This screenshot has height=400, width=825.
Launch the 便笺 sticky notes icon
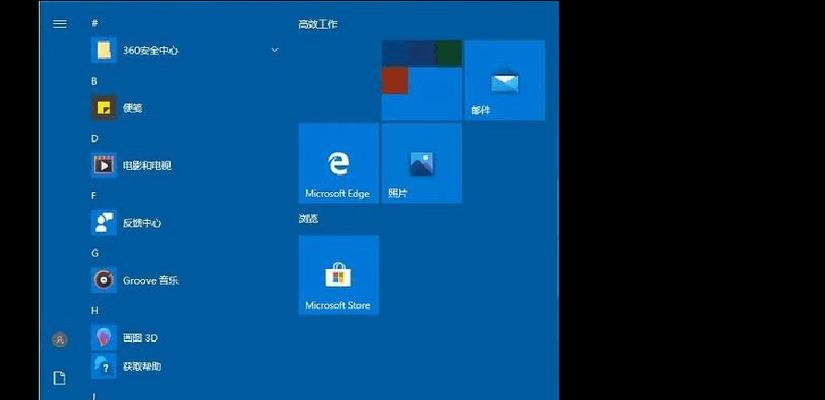[104, 108]
